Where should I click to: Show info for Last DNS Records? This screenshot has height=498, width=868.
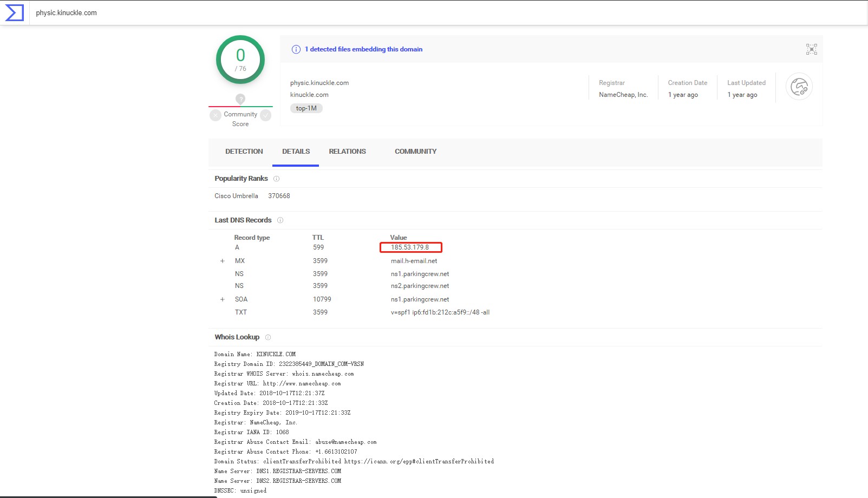click(x=280, y=220)
